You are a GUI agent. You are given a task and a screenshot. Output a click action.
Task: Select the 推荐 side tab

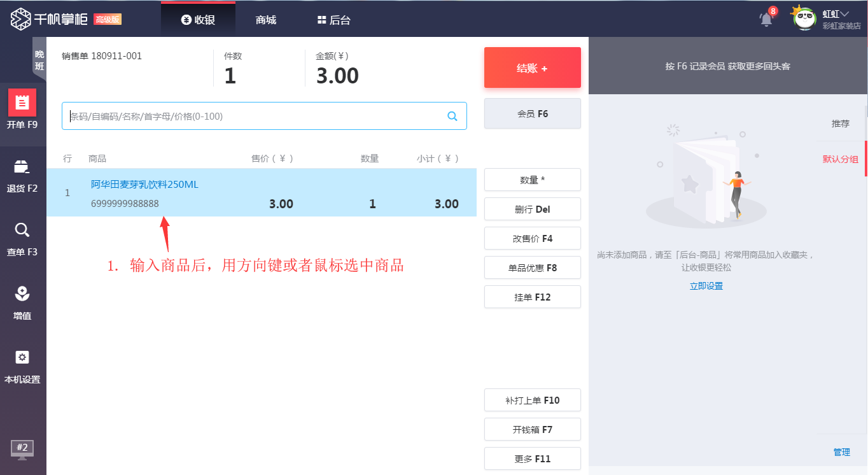(x=840, y=124)
